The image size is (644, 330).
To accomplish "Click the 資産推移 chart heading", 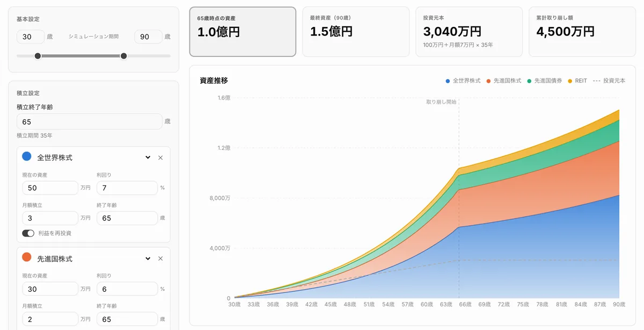I will (214, 81).
